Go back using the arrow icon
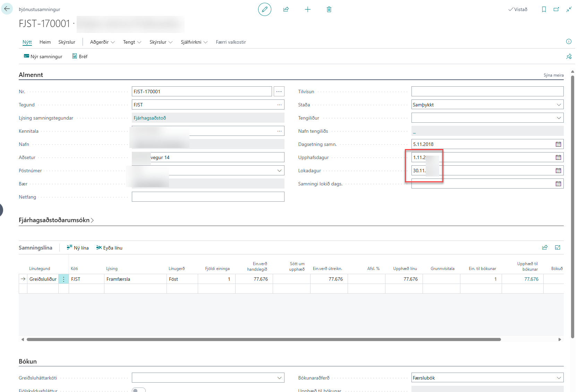The width and height of the screenshot is (578, 392). pyautogui.click(x=7, y=9)
